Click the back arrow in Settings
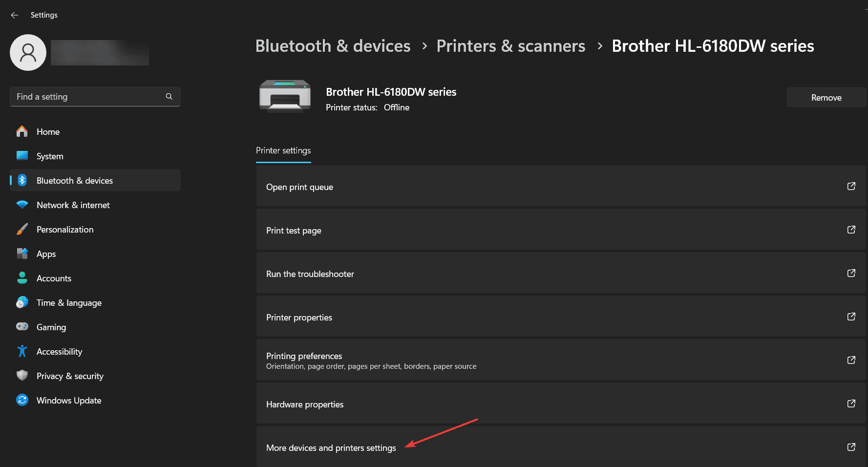Viewport: 868px width, 467px height. click(x=15, y=15)
